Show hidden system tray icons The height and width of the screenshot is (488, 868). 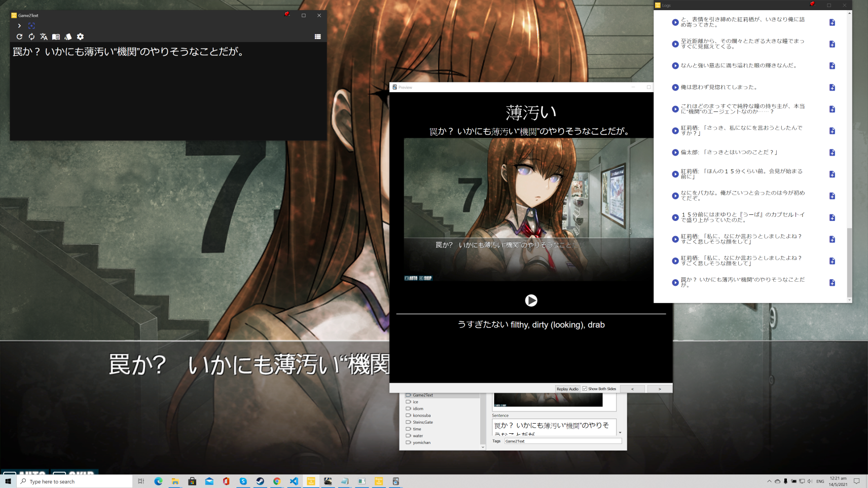(769, 481)
